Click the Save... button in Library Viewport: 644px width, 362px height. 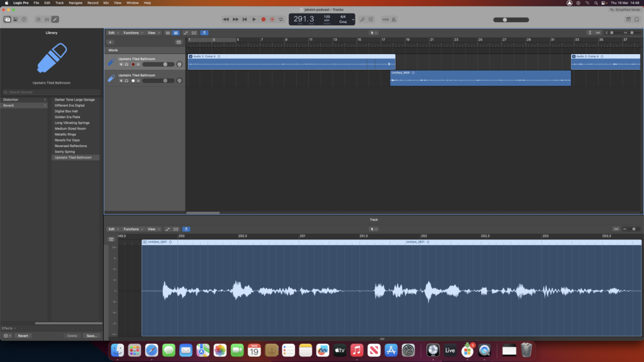coord(91,336)
